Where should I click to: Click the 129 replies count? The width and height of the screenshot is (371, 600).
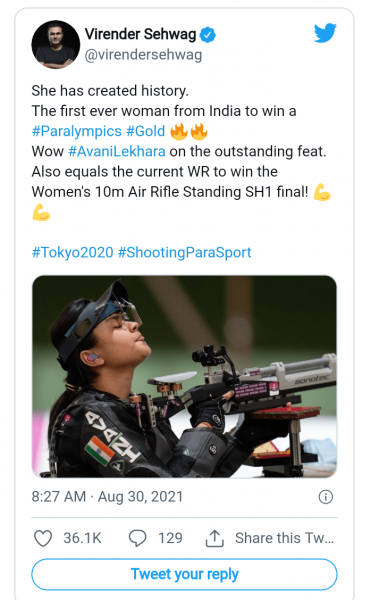coord(170,538)
